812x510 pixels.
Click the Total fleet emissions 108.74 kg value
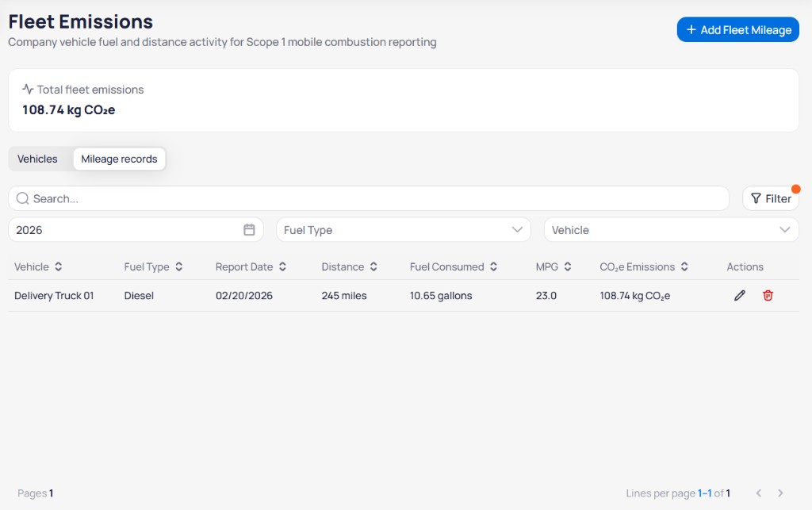pos(68,109)
